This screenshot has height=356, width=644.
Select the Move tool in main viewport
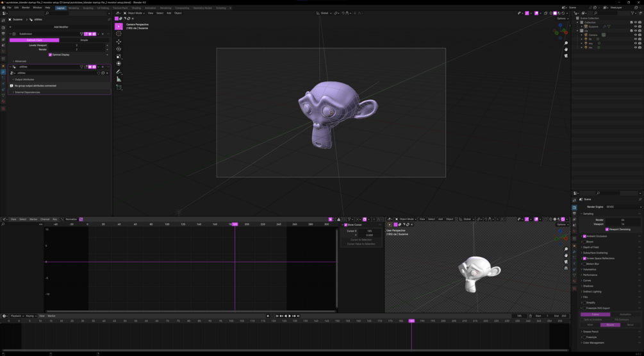[119, 42]
